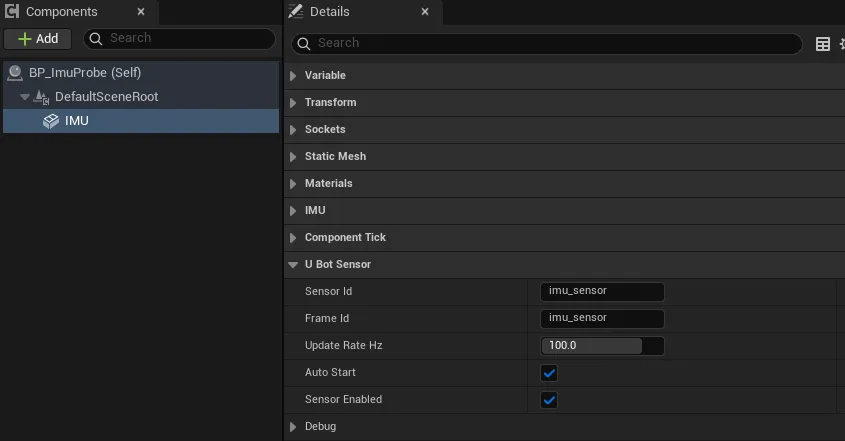
Task: Click the Sensor Enabled label
Action: [343, 399]
